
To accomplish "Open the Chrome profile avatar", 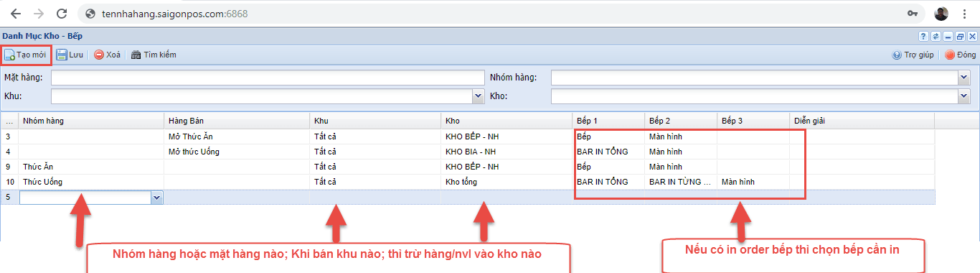I will (x=941, y=13).
